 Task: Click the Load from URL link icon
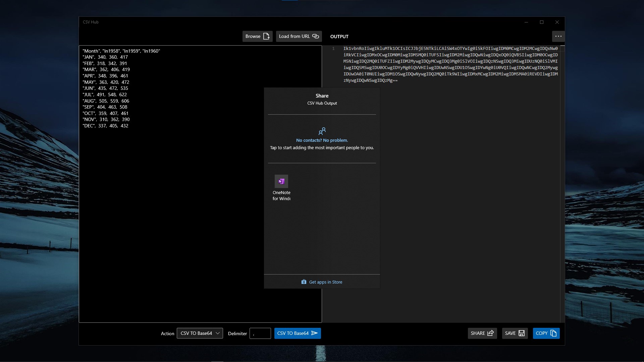tap(316, 36)
